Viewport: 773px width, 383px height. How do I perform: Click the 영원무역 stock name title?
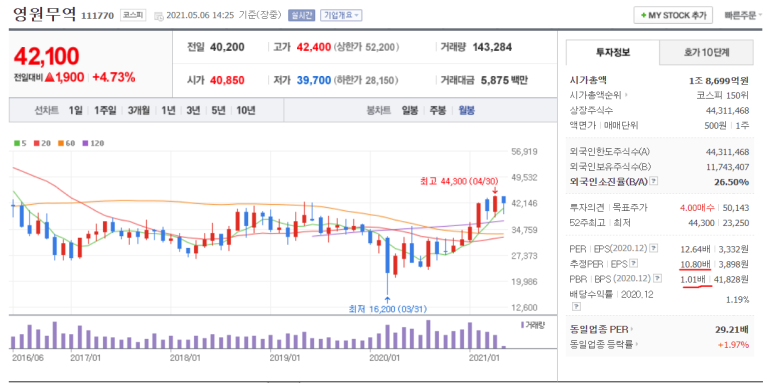click(44, 14)
